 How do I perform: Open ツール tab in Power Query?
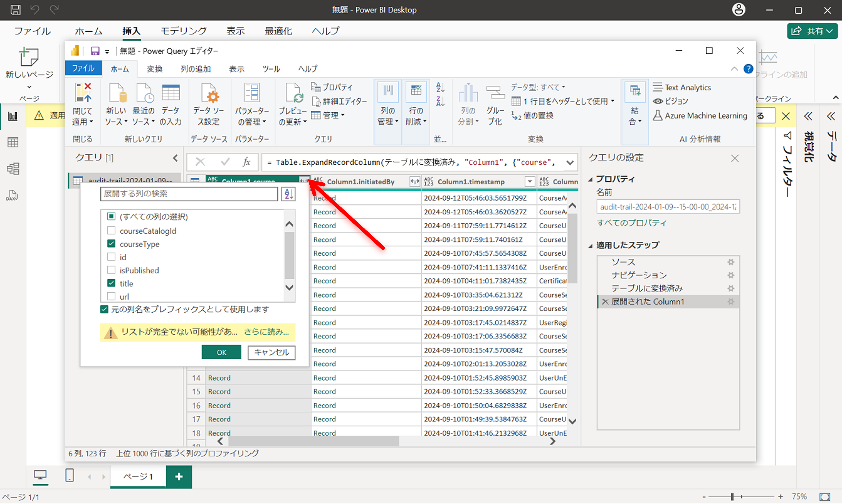tap(271, 69)
